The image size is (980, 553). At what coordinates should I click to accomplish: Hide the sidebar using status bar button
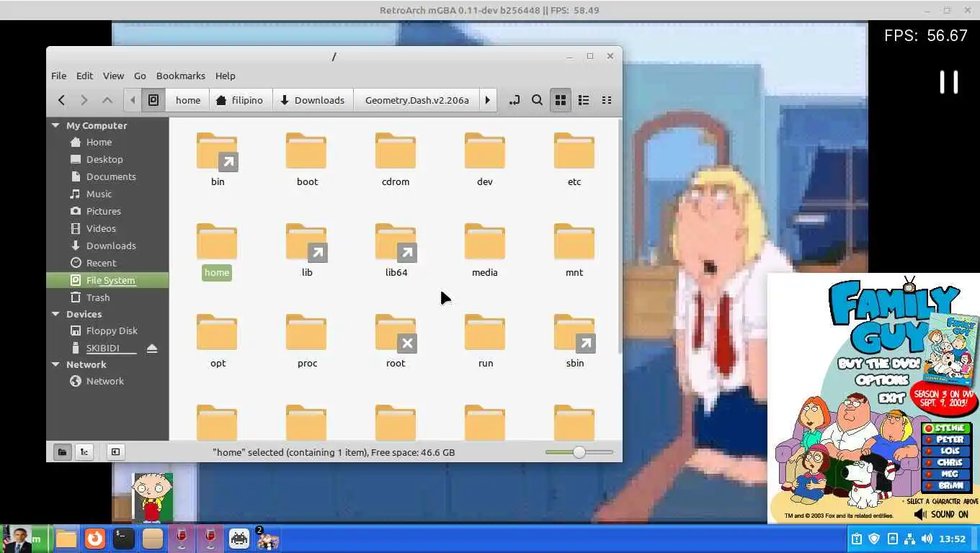(115, 452)
